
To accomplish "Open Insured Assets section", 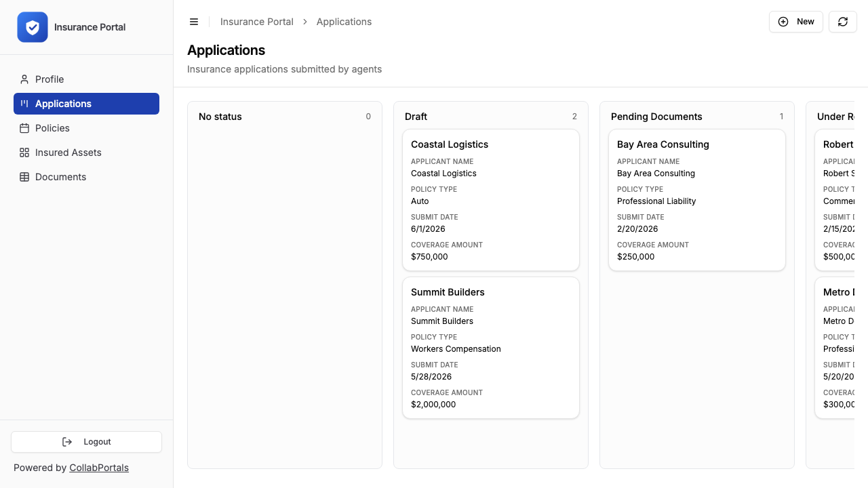I will [86, 152].
